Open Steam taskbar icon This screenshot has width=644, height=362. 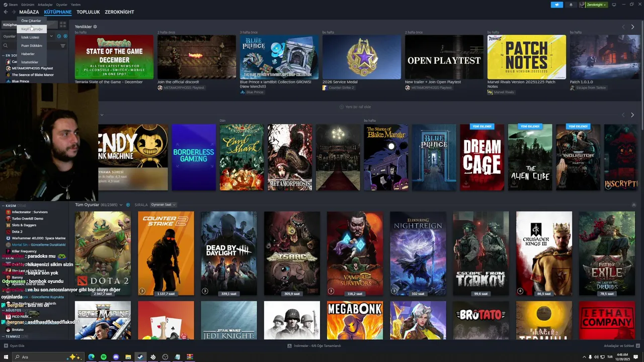click(140, 357)
